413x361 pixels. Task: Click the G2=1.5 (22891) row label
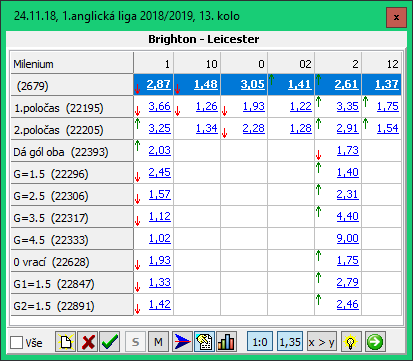(x=72, y=305)
